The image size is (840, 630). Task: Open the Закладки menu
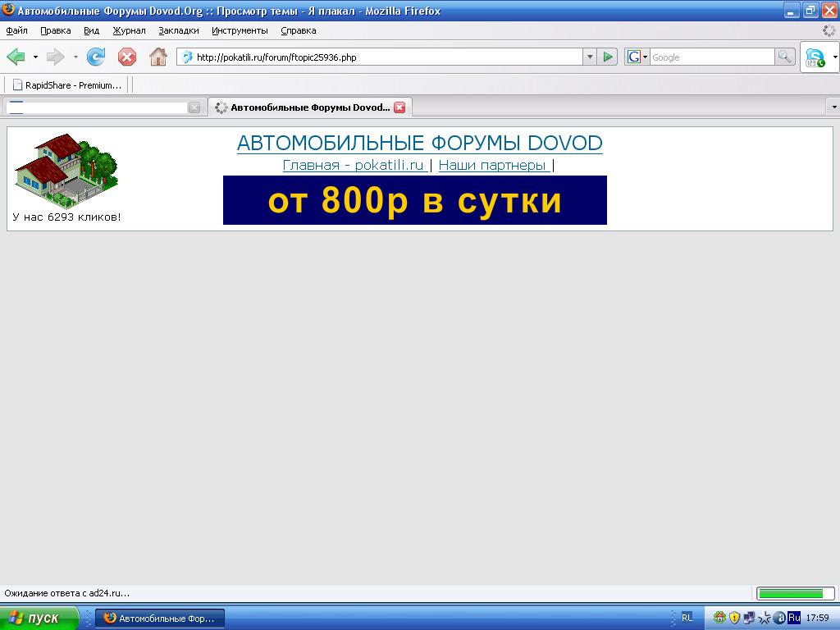179,30
